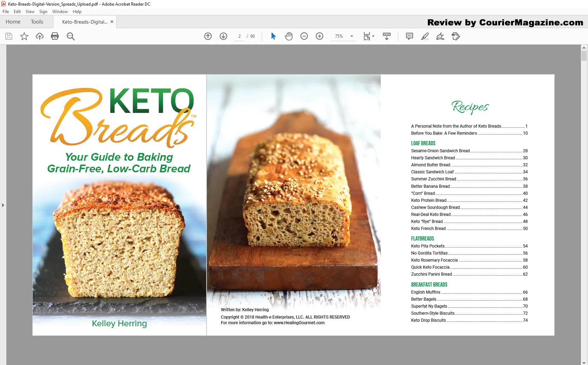Open the Fill and Sign tool
Viewport: 588px width, 365px height.
[440, 36]
